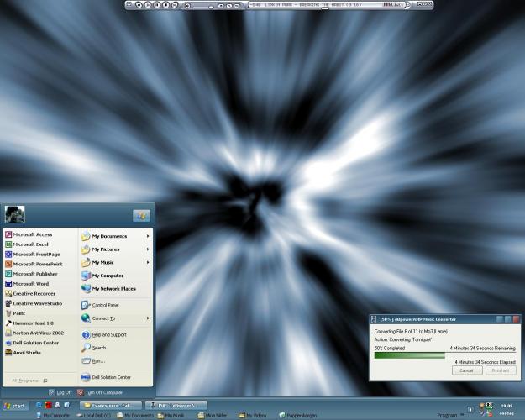
Task: Open Paint from the Start menu
Action: [20, 312]
